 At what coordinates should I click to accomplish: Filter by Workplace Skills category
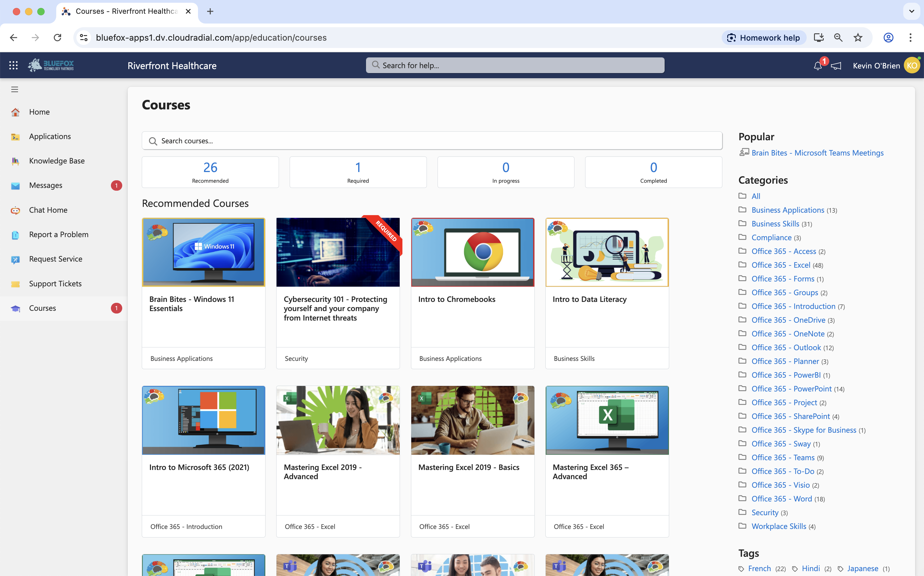click(779, 526)
